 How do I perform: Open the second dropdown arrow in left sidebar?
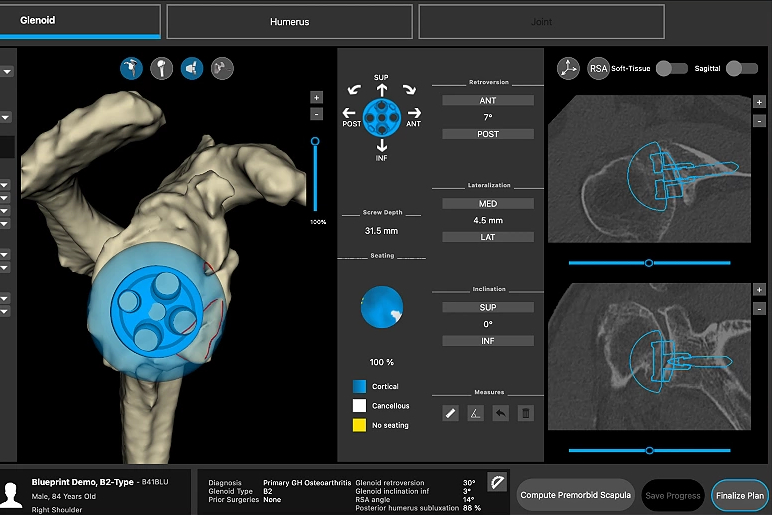click(x=6, y=118)
